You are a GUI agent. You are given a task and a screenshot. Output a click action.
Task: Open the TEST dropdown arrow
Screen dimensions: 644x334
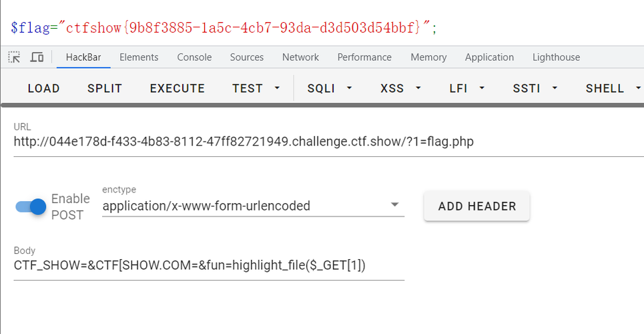click(277, 88)
